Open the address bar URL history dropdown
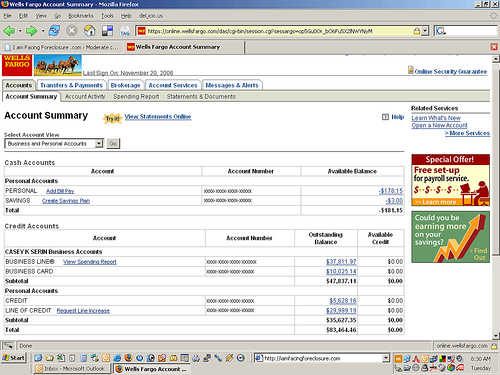The width and height of the screenshot is (500, 375). pos(425,31)
